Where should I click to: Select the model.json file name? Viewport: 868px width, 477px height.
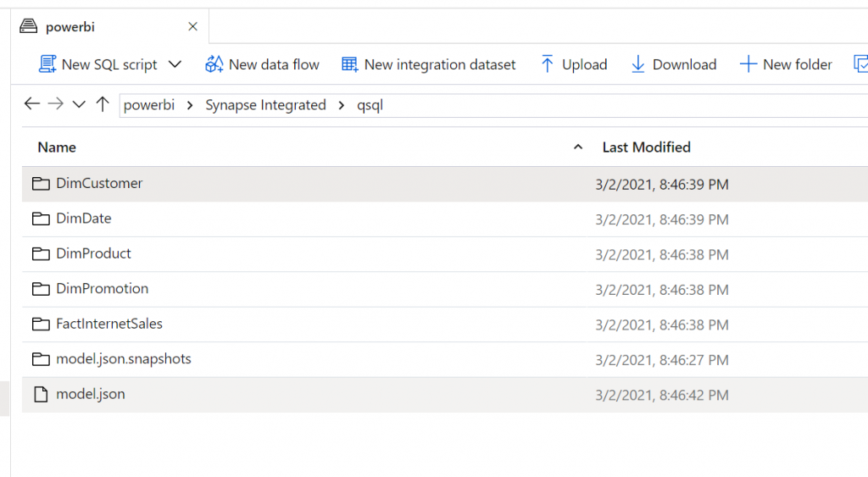90,395
